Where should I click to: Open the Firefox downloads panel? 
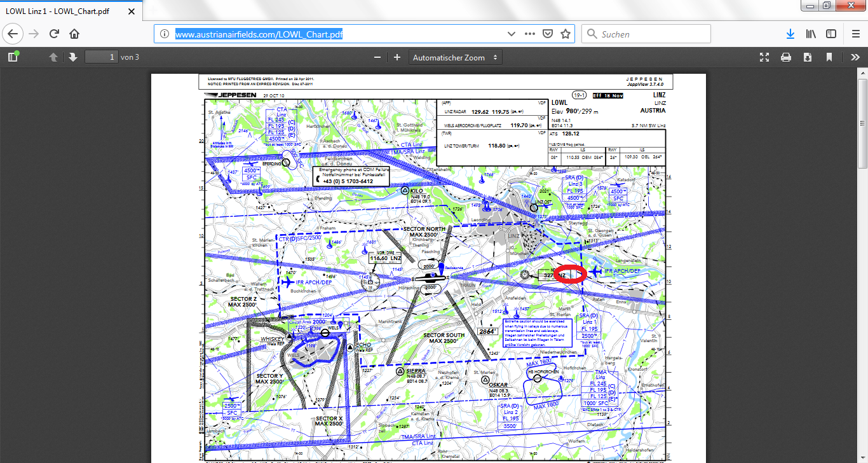point(790,34)
